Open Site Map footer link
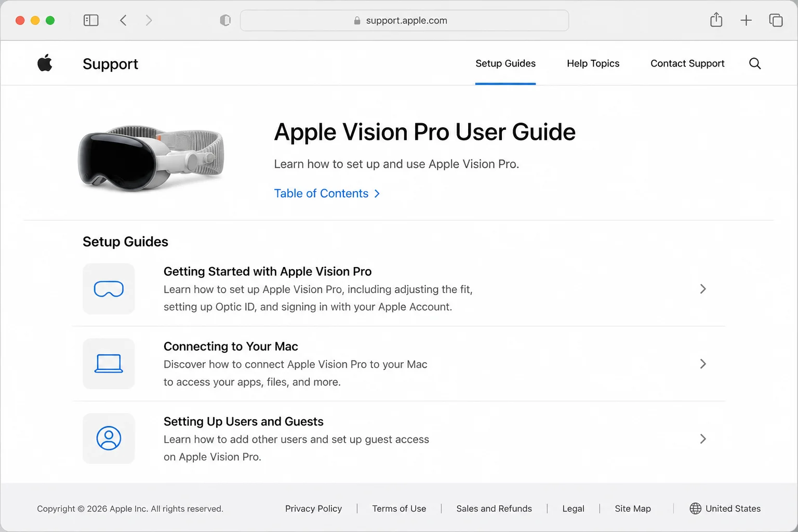The height and width of the screenshot is (532, 798). [x=633, y=509]
